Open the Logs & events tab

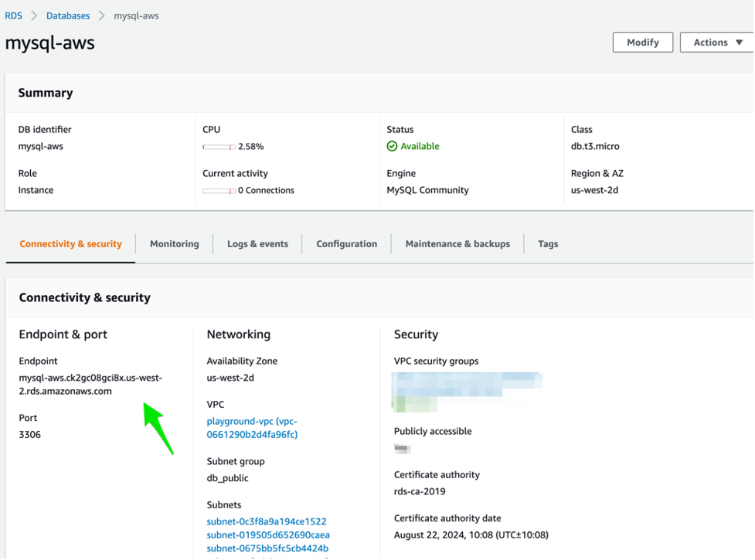coord(257,243)
